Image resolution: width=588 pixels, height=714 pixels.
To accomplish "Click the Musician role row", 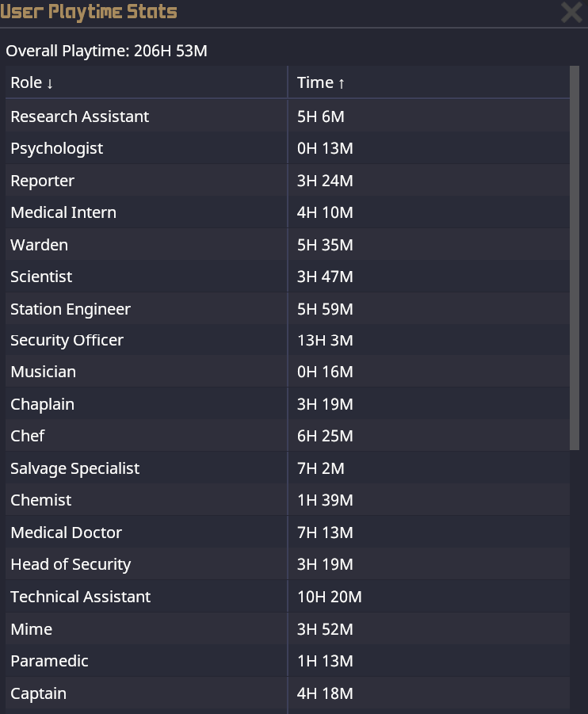I will point(43,372).
